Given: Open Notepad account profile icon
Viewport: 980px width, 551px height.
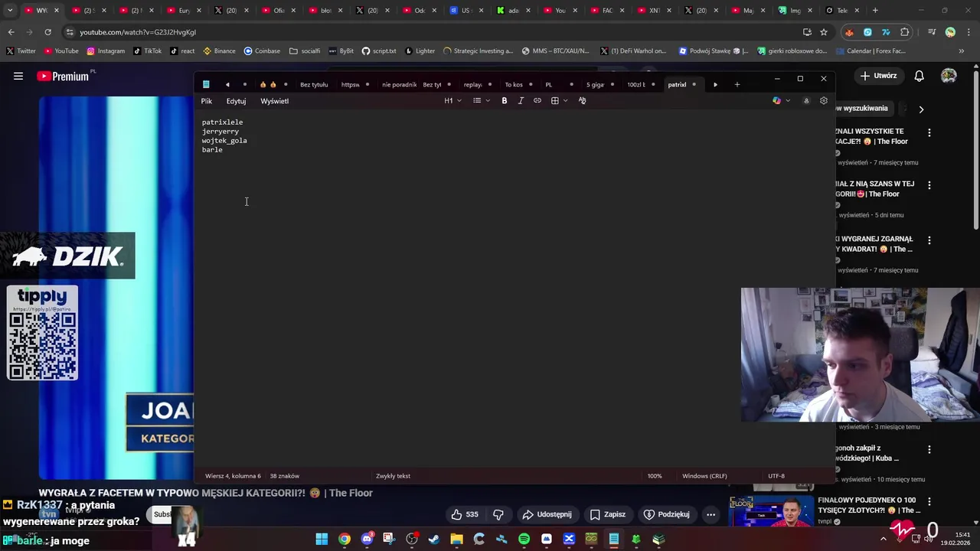Looking at the screenshot, I should tap(806, 101).
